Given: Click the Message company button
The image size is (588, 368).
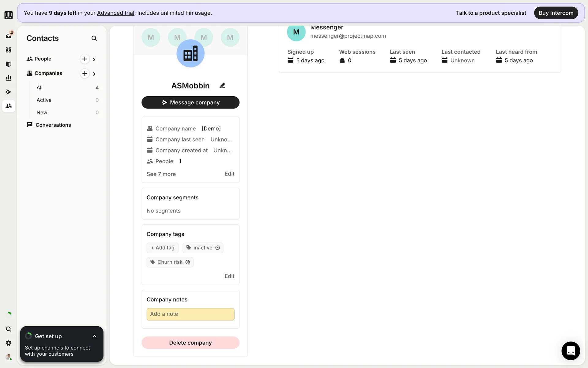Looking at the screenshot, I should tap(190, 102).
